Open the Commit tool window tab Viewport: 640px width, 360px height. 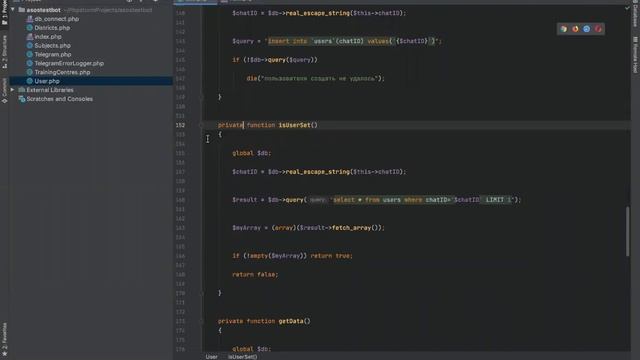pyautogui.click(x=4, y=90)
